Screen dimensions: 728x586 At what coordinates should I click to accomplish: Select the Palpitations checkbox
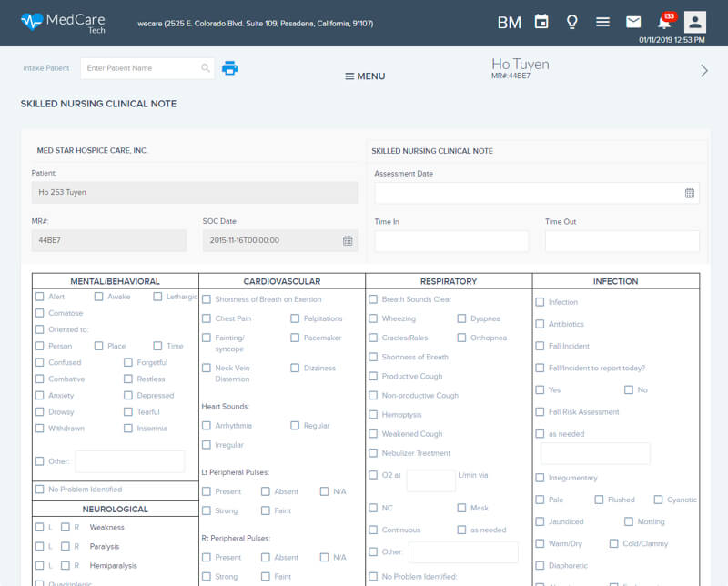pyautogui.click(x=295, y=318)
